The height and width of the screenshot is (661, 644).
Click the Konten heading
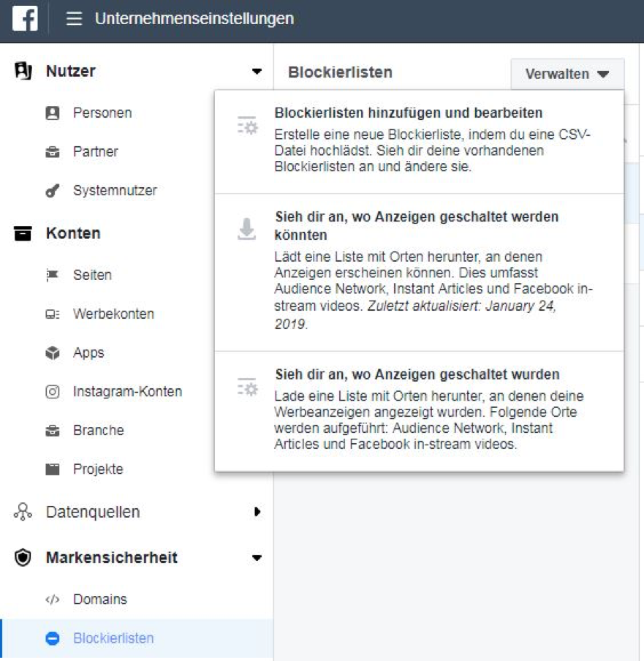point(73,233)
